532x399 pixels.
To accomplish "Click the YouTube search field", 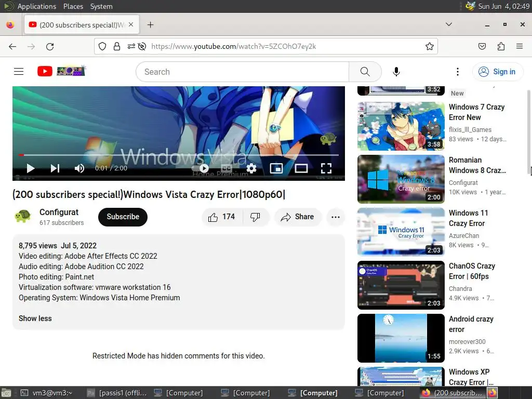I will pyautogui.click(x=242, y=72).
